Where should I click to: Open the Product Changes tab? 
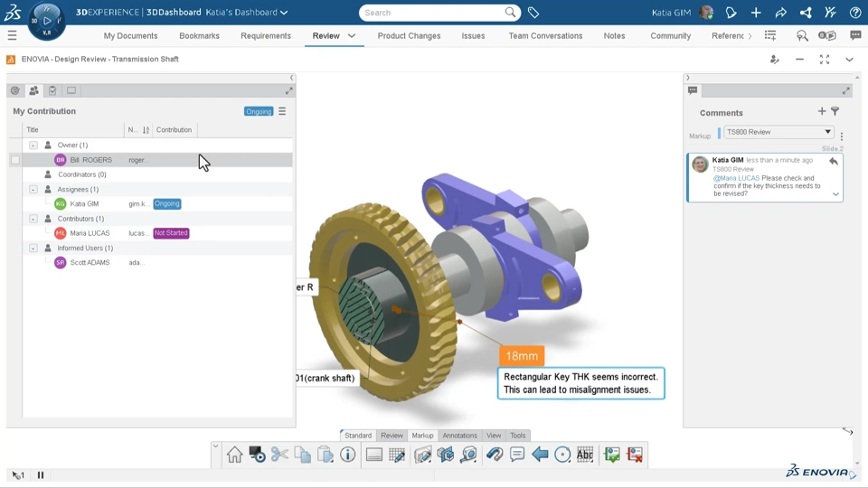409,36
